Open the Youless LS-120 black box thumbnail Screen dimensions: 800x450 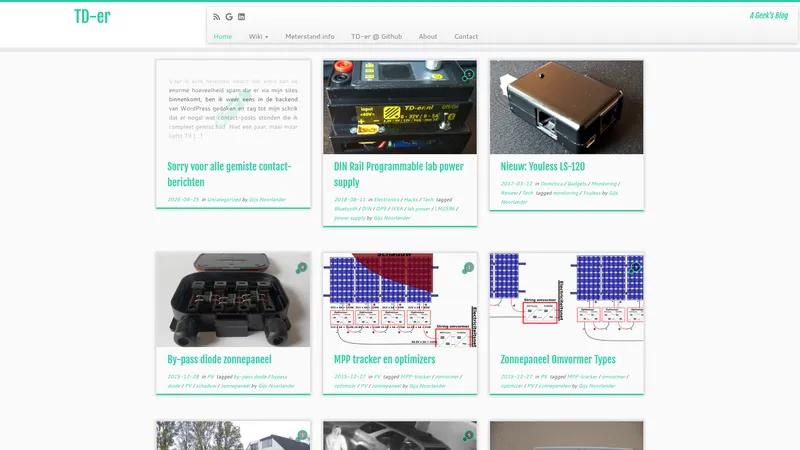[566, 107]
